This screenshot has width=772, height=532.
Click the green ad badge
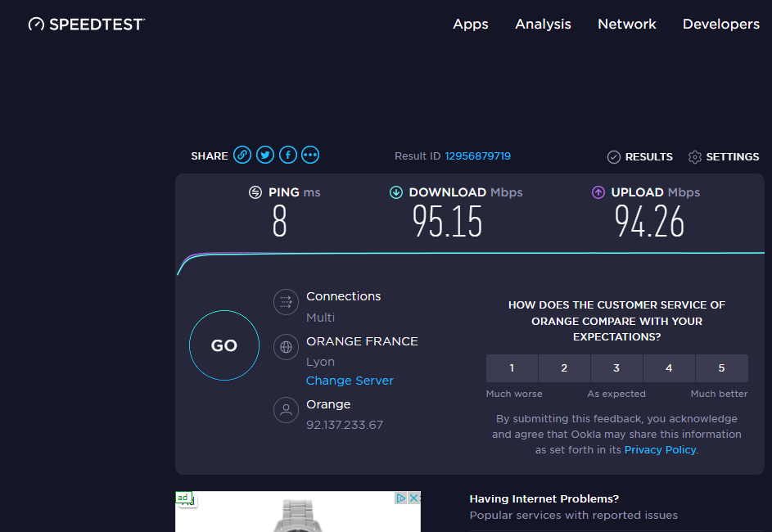(x=183, y=497)
